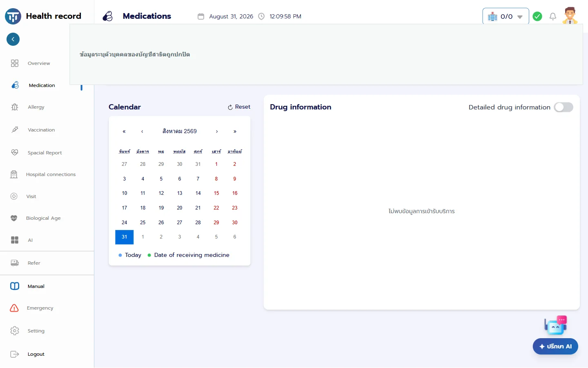Click the green check status icon
The width and height of the screenshot is (588, 368).
point(537,16)
